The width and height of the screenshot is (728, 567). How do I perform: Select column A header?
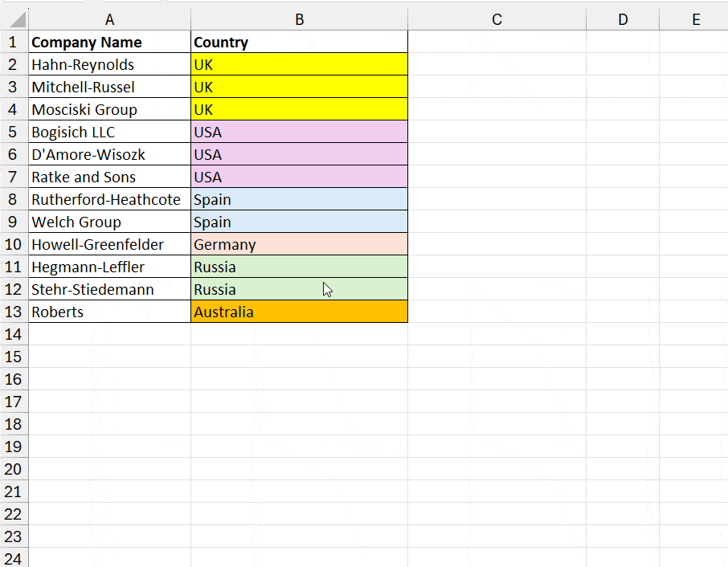pyautogui.click(x=109, y=19)
